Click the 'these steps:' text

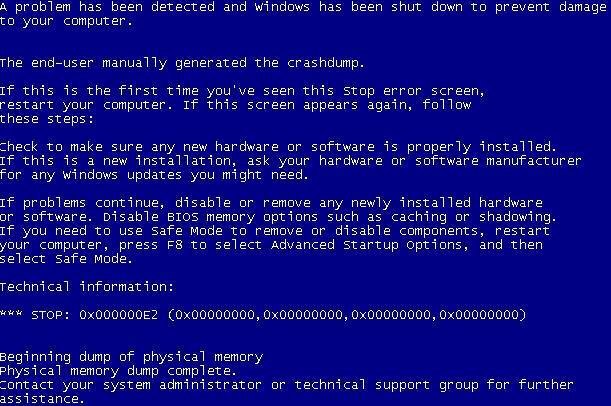47,119
